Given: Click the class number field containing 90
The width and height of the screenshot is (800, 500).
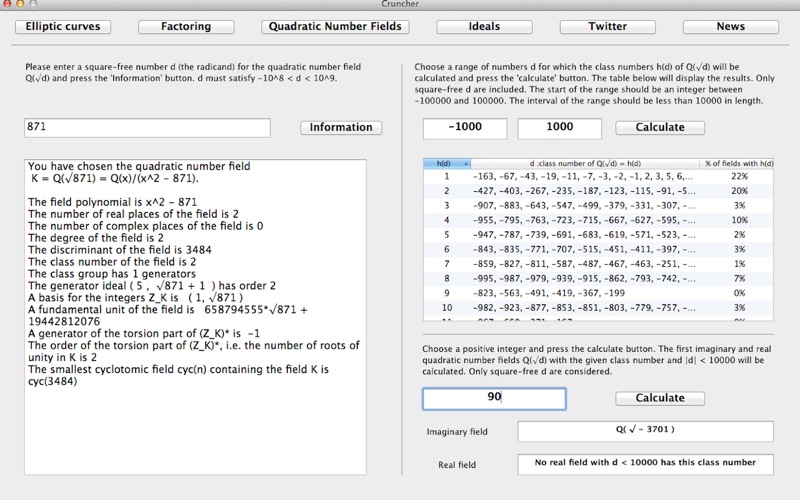Looking at the screenshot, I should point(494,398).
